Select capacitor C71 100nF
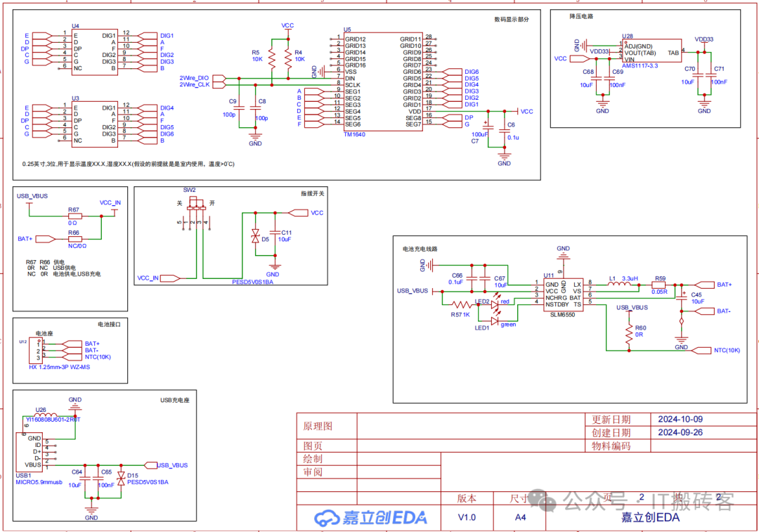Viewport: 759px width, 532px height. point(711,75)
